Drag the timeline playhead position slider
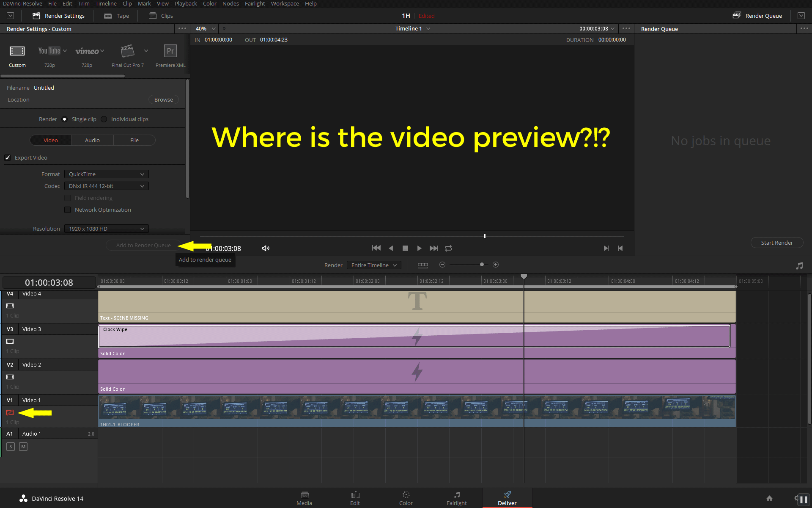 coord(484,236)
